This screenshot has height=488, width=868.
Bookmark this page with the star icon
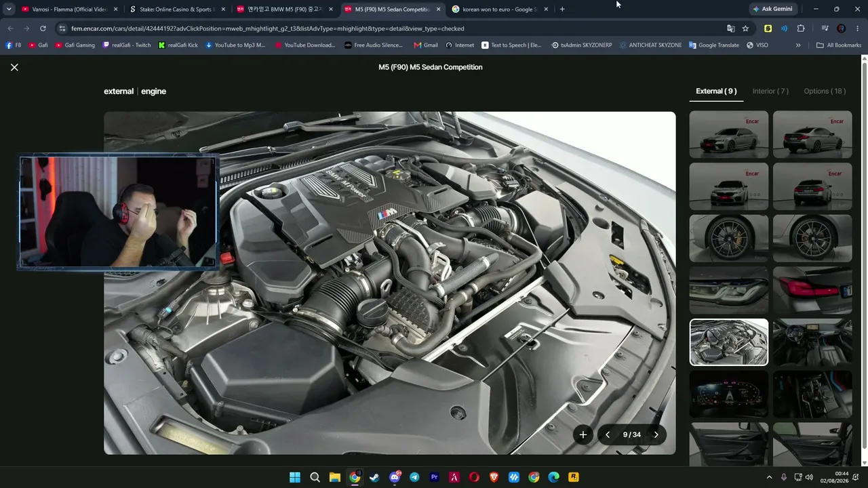click(745, 28)
